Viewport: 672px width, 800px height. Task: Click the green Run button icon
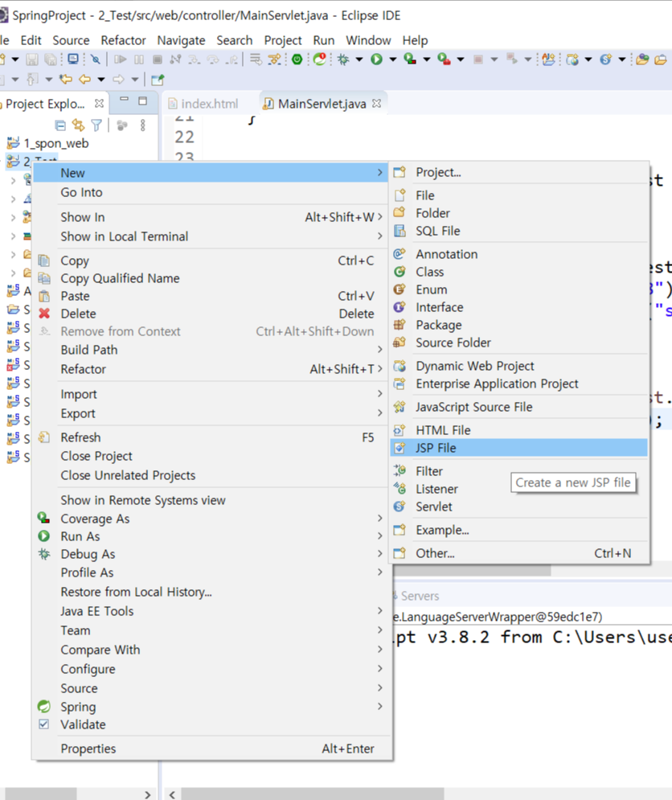click(376, 59)
